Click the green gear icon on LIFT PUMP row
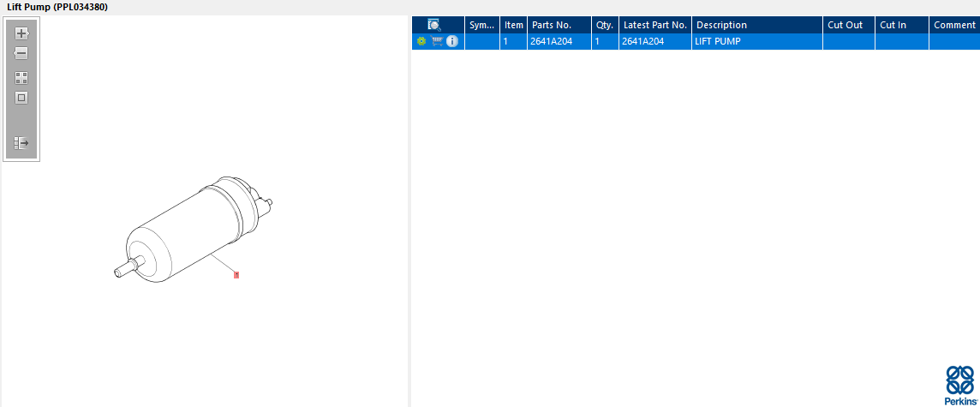Screen dimensions: 980x407 tap(421, 41)
